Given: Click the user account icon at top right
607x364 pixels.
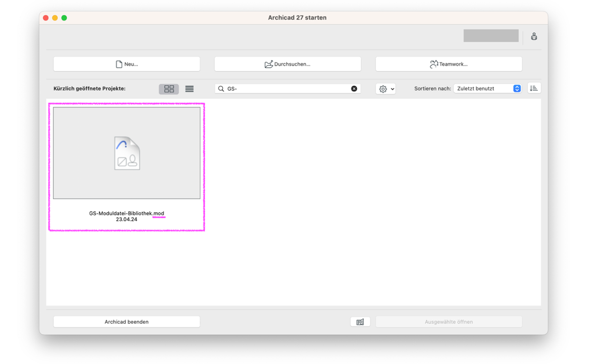Looking at the screenshot, I should click(534, 36).
